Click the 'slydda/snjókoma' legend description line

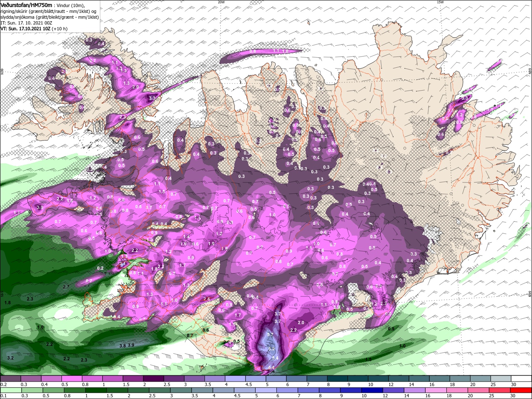click(x=49, y=17)
